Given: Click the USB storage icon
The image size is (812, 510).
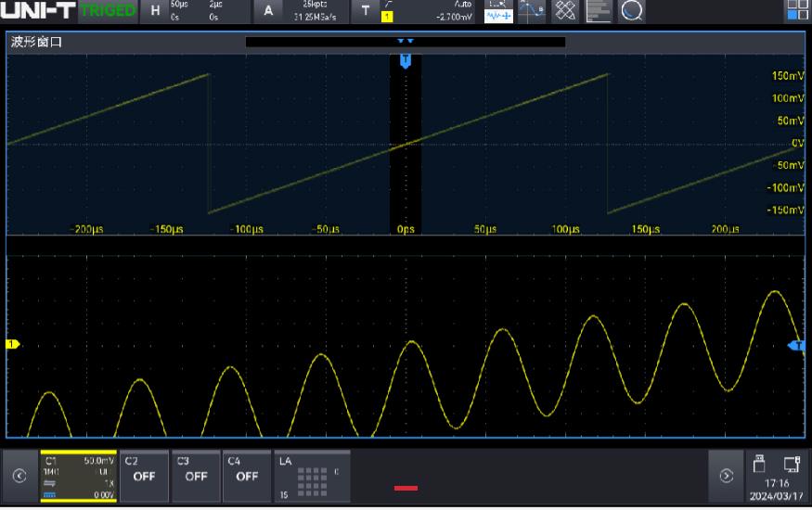Looking at the screenshot, I should tap(757, 464).
